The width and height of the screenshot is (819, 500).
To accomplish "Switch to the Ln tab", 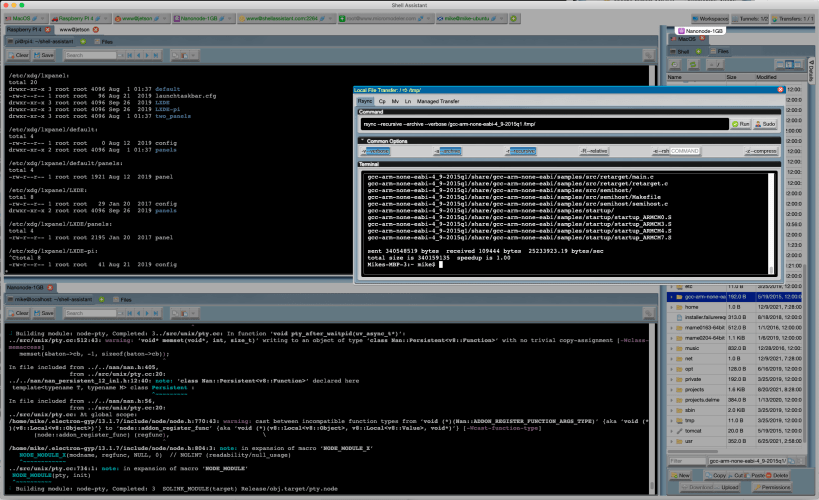I will coord(408,101).
